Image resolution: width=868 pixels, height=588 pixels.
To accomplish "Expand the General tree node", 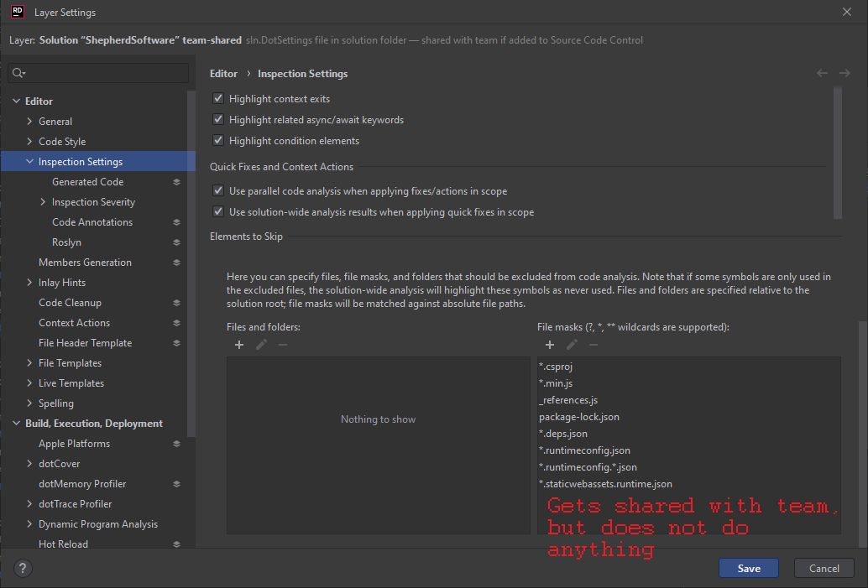I will (29, 121).
